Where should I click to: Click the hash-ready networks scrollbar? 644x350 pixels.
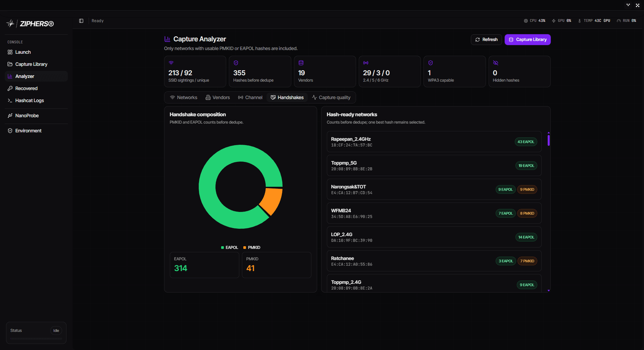pos(549,212)
